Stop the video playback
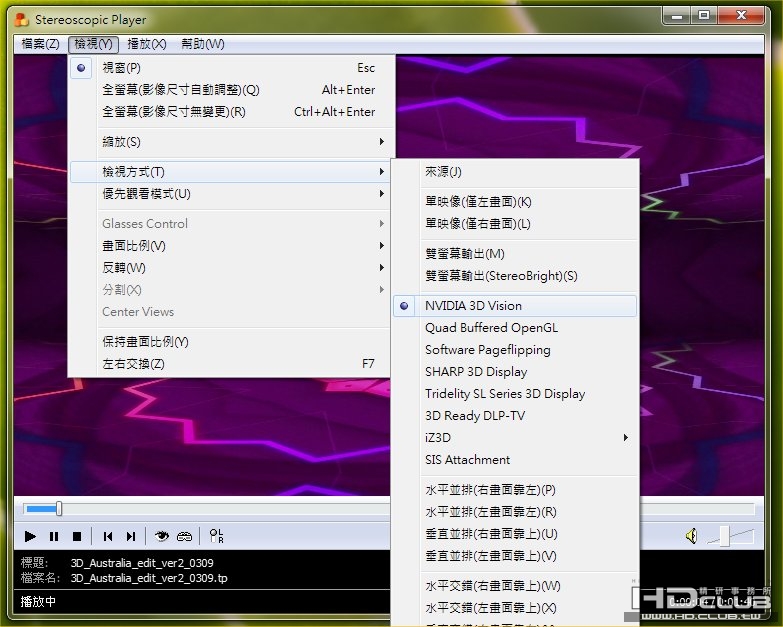The height and width of the screenshot is (627, 783). [x=77, y=536]
